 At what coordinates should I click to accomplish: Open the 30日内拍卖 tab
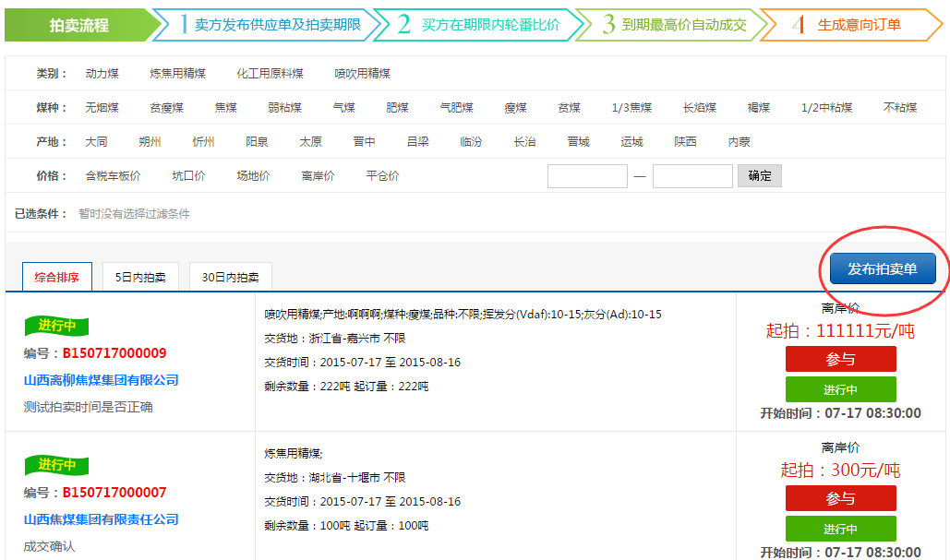click(x=230, y=277)
